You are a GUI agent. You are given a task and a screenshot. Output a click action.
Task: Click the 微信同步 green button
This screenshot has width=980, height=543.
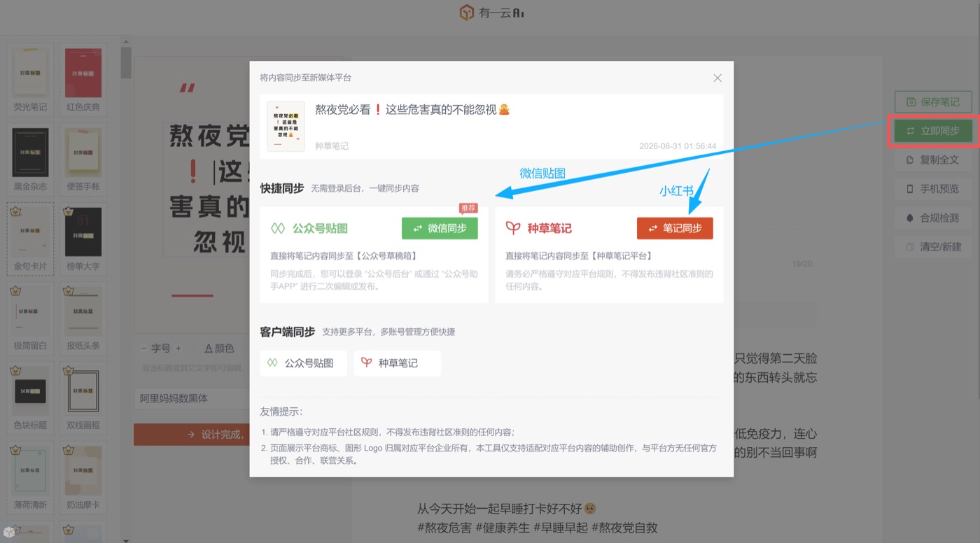[x=440, y=228]
